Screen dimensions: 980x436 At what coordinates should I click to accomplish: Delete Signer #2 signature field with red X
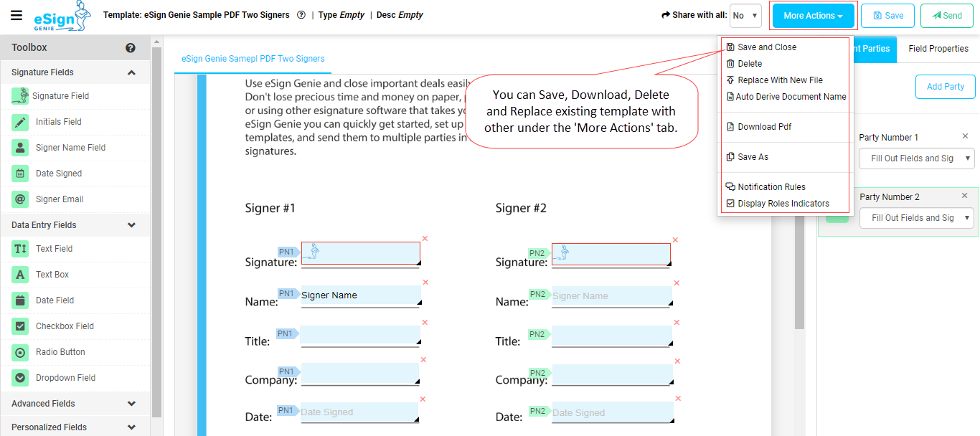675,240
